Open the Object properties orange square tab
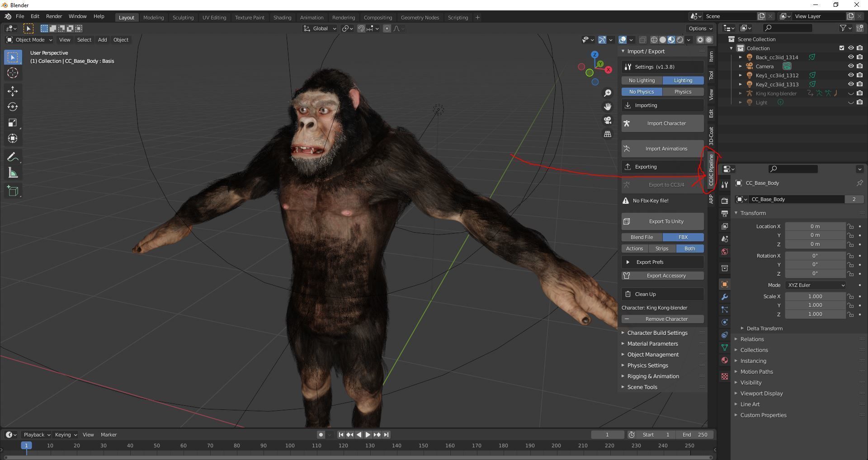 point(725,284)
